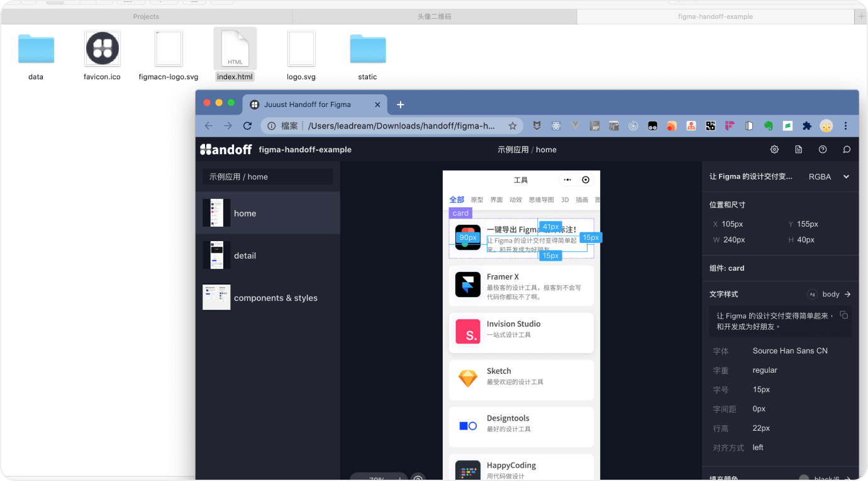
Task: Open the Chrome extensions puzzle icon
Action: coord(807,126)
